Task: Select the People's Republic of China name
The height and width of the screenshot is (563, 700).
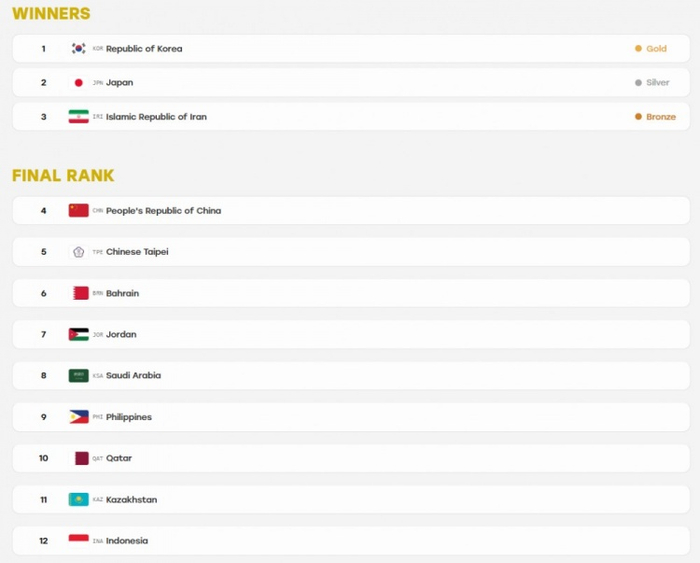Action: click(x=163, y=211)
